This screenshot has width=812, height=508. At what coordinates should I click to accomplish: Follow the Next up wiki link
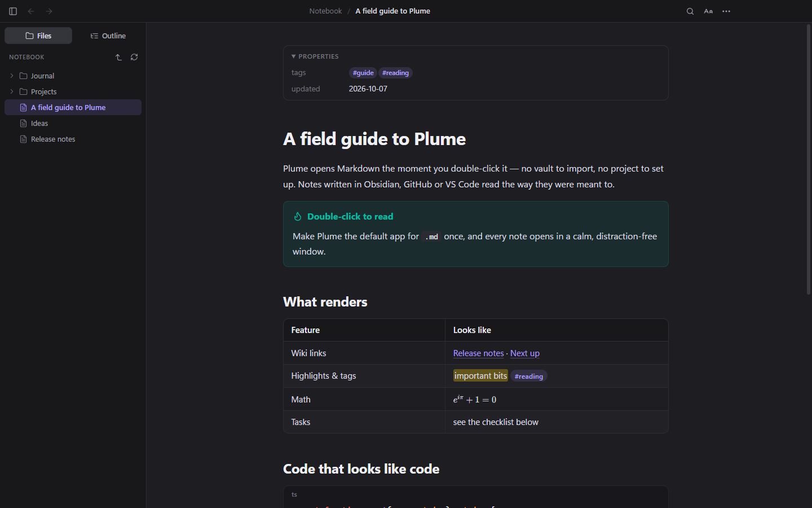(525, 353)
